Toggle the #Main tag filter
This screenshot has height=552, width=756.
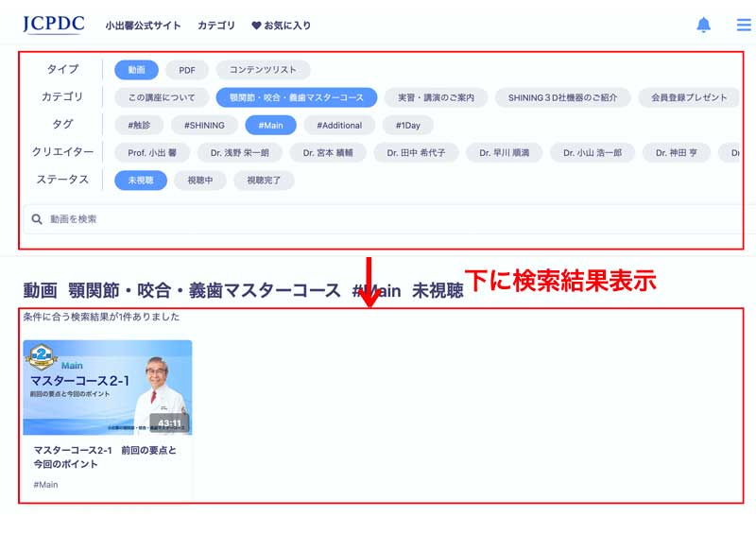270,125
